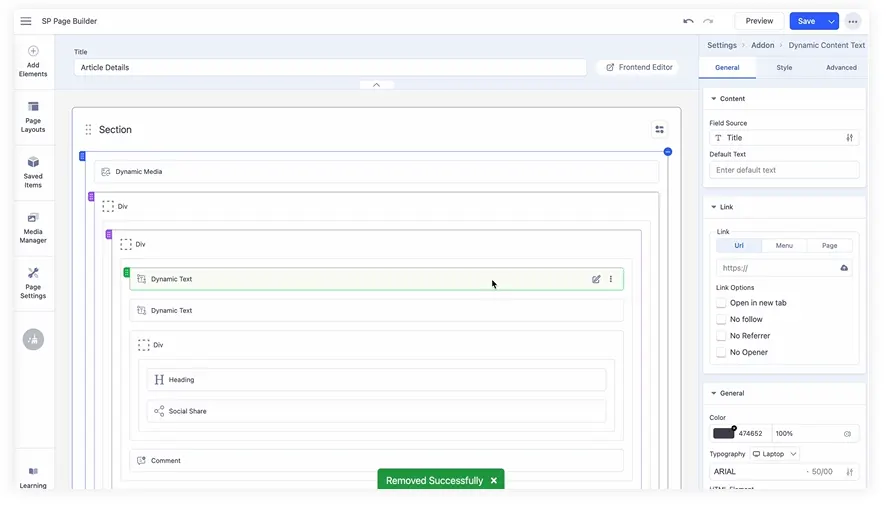The height and width of the screenshot is (512, 890).
Task: Check the No follow option
Action: click(x=721, y=319)
